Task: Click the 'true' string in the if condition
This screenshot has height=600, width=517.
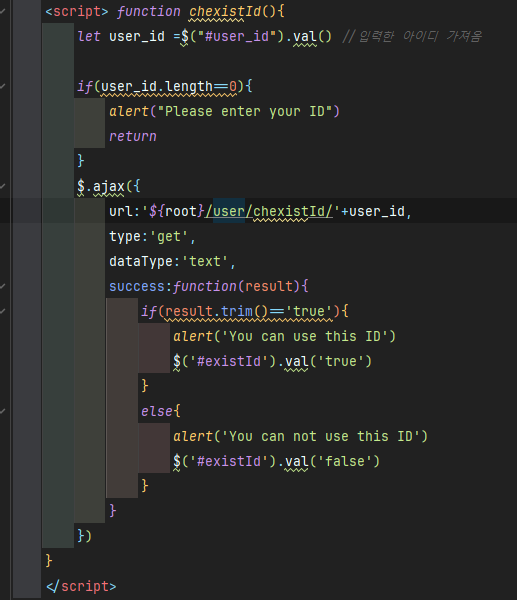Action: coord(309,311)
